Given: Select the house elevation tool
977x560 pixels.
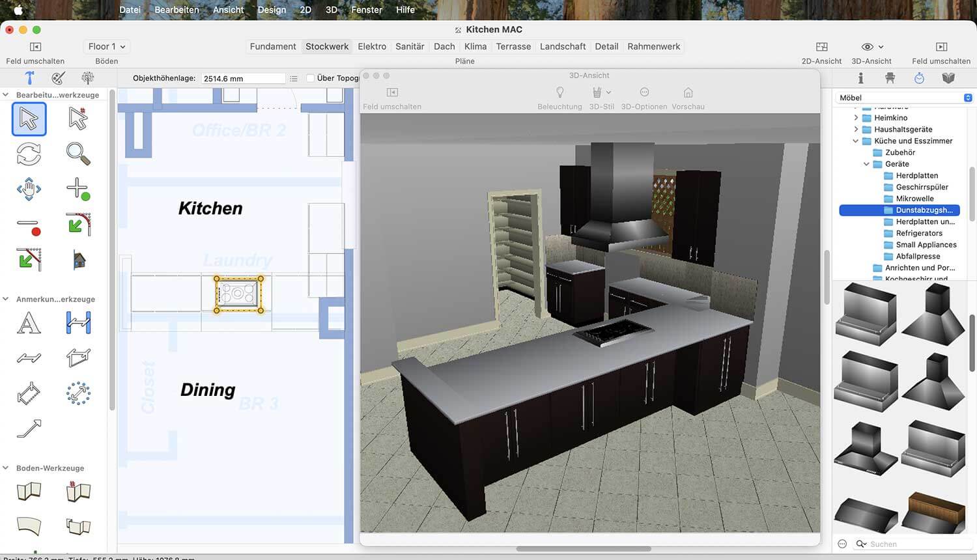Looking at the screenshot, I should point(79,260).
